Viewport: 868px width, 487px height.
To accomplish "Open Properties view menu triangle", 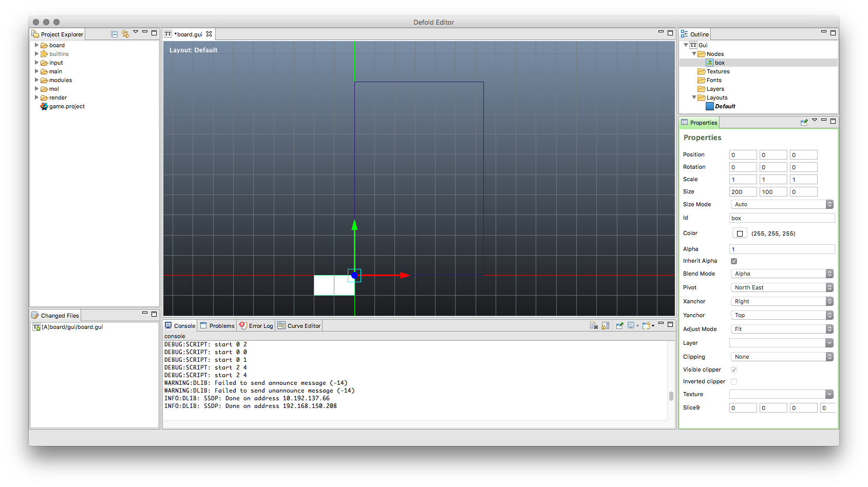I will [x=815, y=120].
